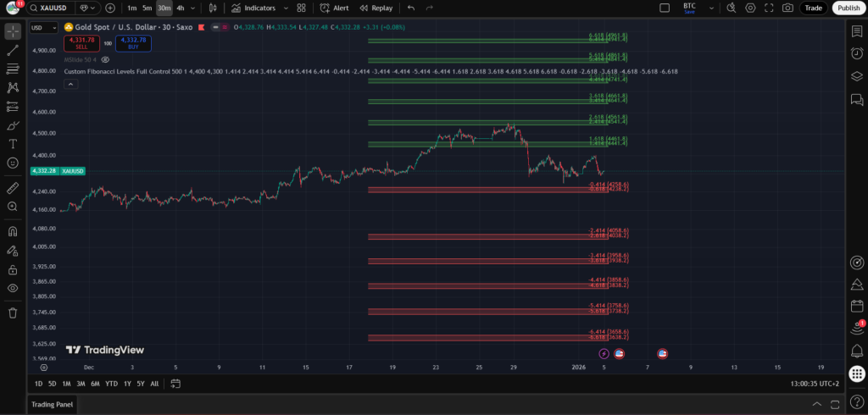
Task: Enter fullscreen mode
Action: click(x=769, y=8)
